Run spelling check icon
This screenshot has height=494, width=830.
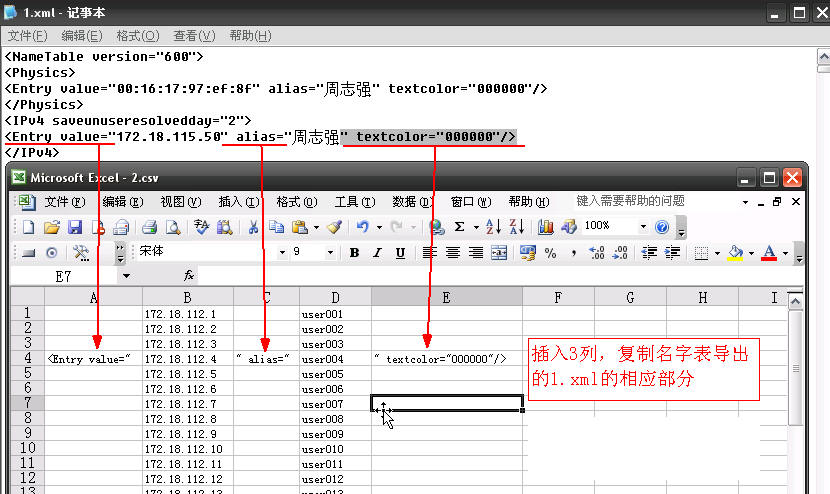click(201, 227)
